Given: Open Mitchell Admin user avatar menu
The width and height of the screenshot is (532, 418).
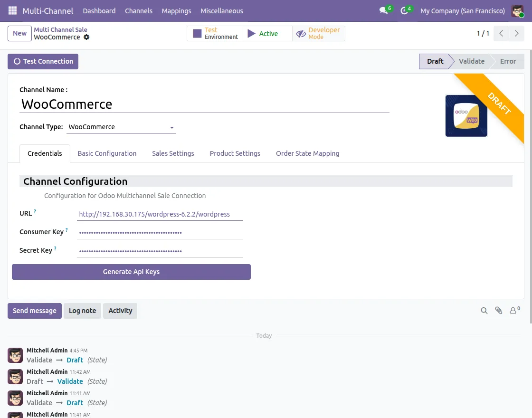Looking at the screenshot, I should [518, 11].
